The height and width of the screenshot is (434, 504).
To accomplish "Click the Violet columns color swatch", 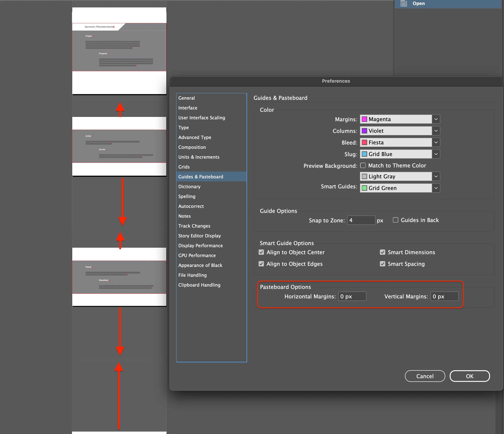I will [x=364, y=131].
